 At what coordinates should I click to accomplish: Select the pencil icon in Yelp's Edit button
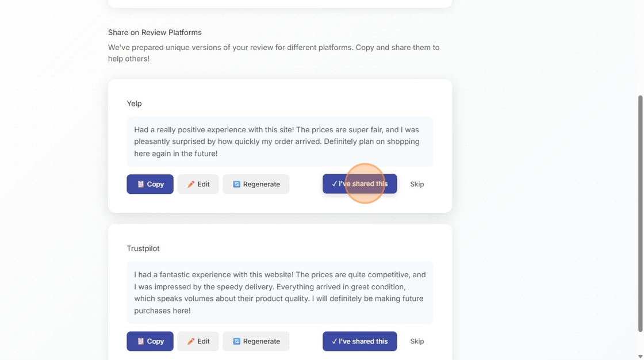pos(190,184)
